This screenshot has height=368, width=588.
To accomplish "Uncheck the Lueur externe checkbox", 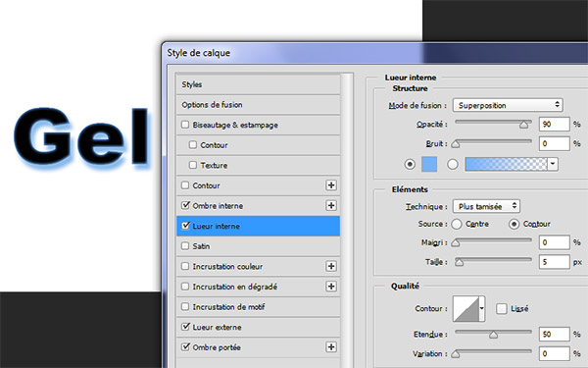I will click(185, 327).
